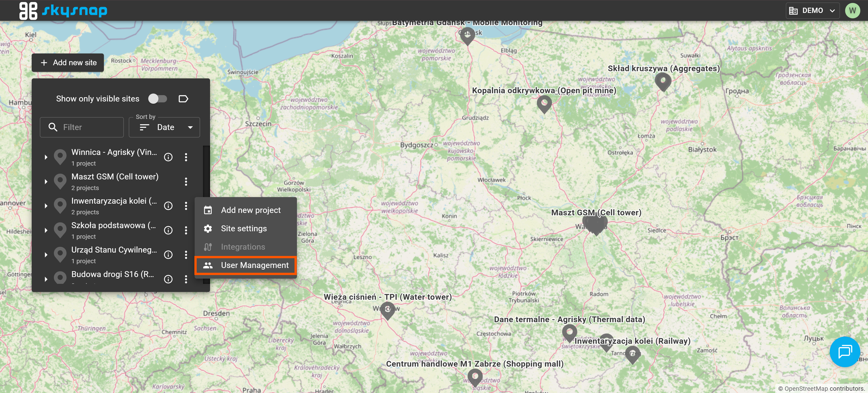This screenshot has width=868, height=393.
Task: Open options menu for Maszt GSM site
Action: pyautogui.click(x=186, y=182)
